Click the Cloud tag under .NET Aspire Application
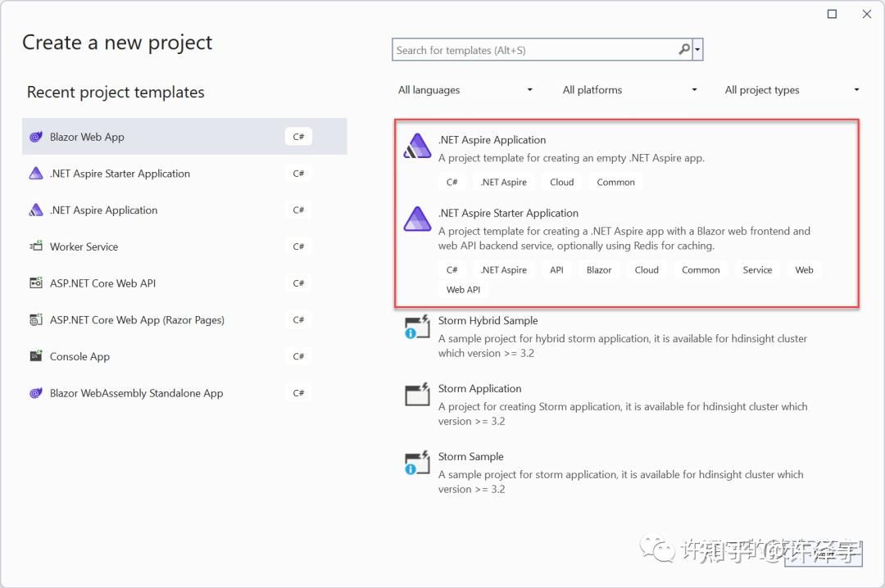Image resolution: width=885 pixels, height=588 pixels. (x=561, y=182)
